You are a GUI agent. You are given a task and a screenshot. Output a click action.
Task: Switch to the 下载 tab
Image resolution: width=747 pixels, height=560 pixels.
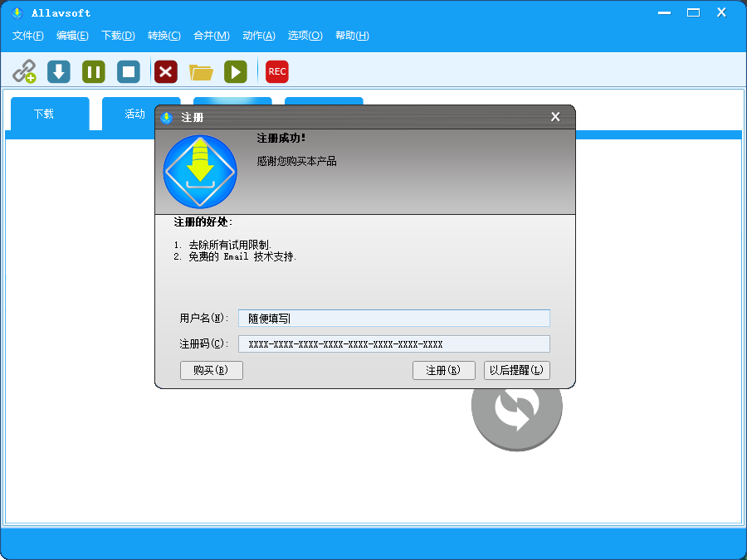point(50,114)
